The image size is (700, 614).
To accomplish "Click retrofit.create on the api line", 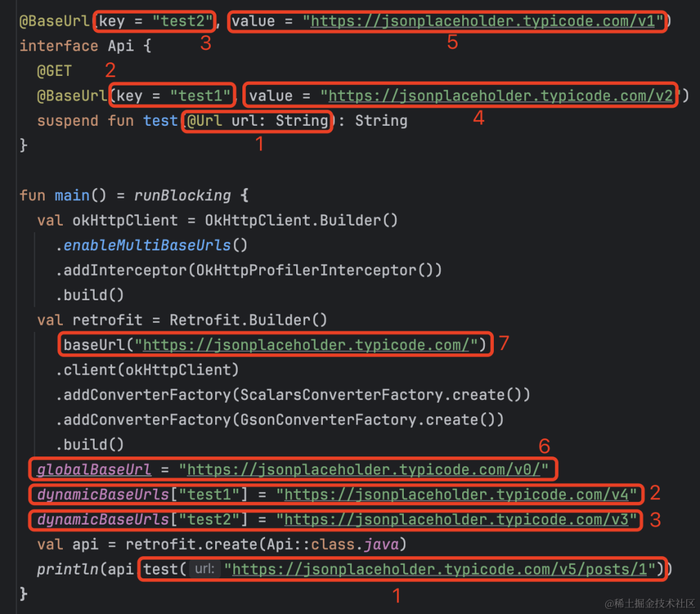I will [191, 545].
